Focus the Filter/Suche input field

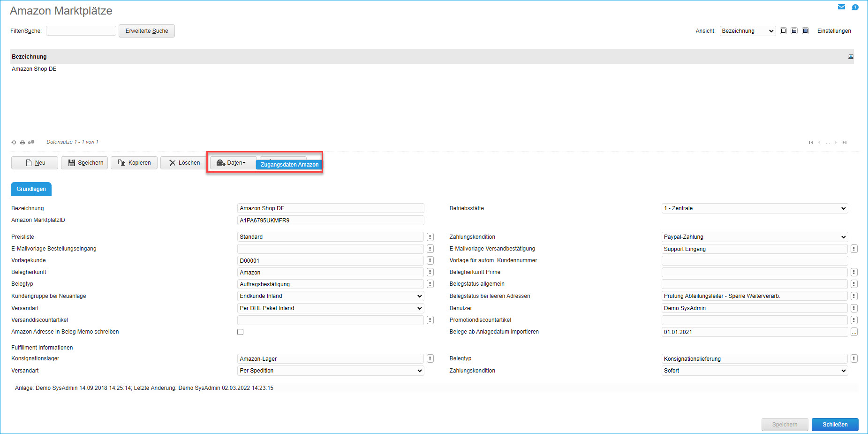coord(81,31)
